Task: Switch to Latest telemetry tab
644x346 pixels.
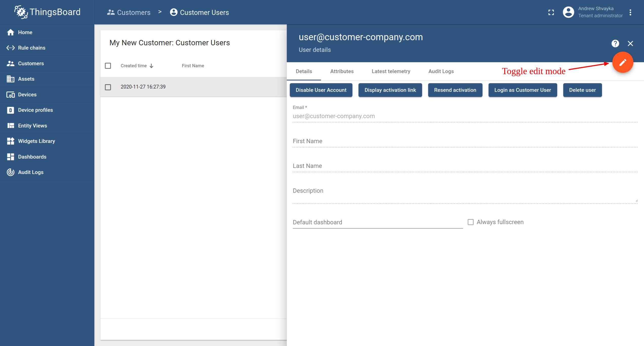Action: pyautogui.click(x=391, y=71)
